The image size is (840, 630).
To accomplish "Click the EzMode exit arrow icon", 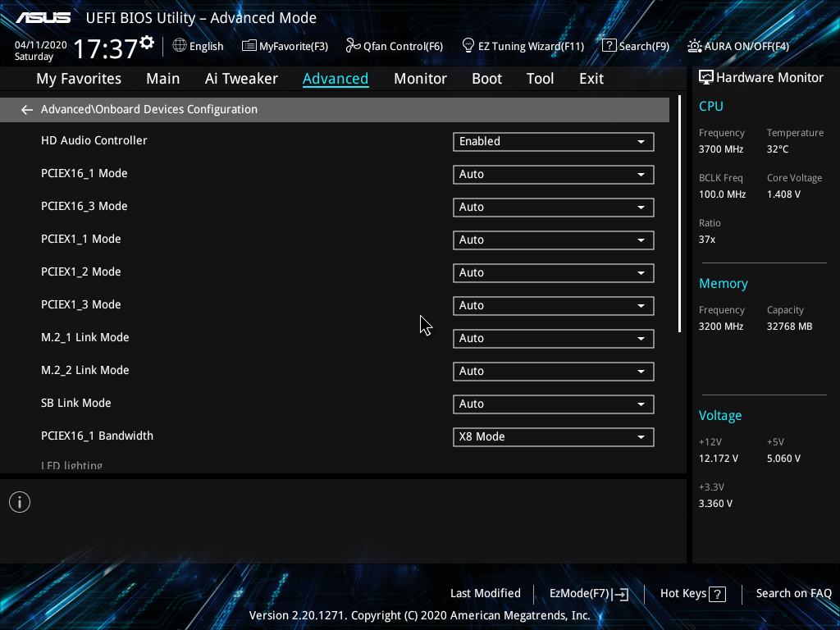I will 620,594.
